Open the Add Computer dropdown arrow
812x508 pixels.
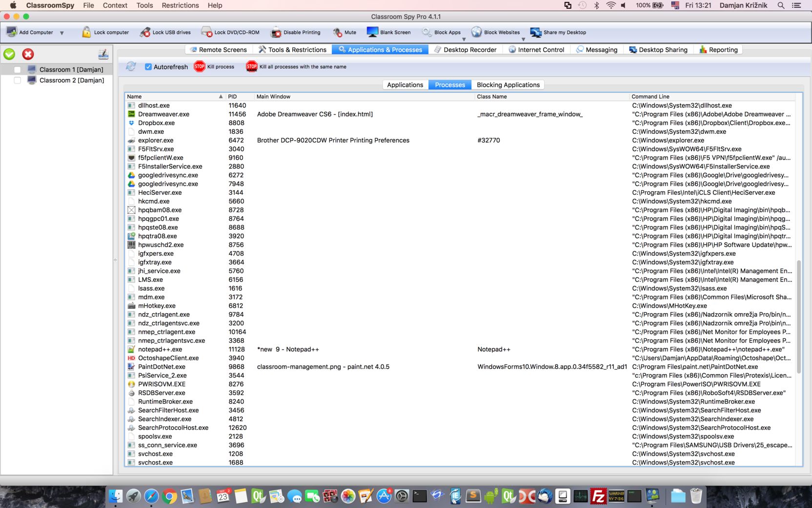click(62, 33)
